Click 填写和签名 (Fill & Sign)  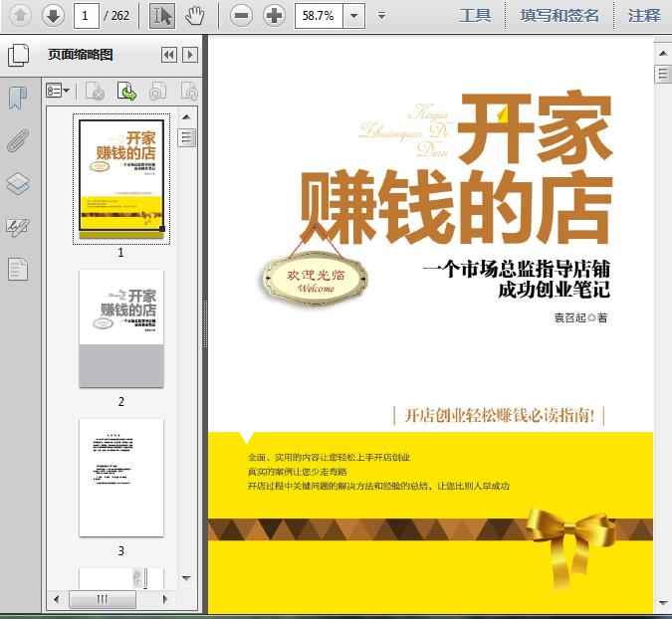click(x=560, y=15)
